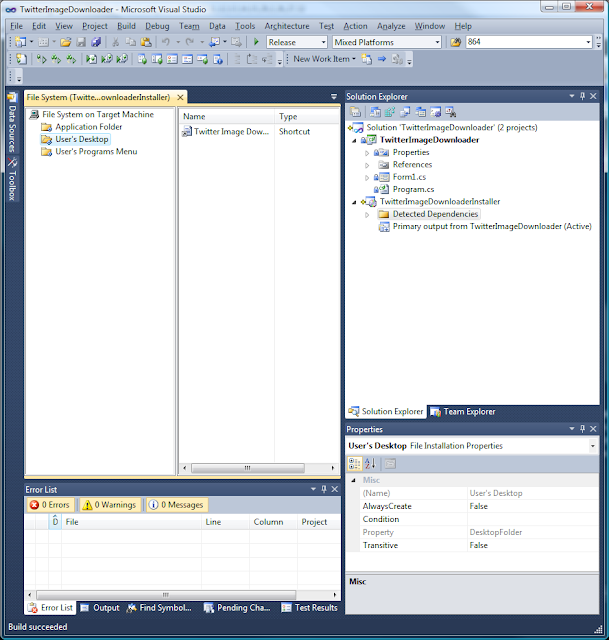Open the Registry Editor icon
Screen dimensions: 609x640
390,112
